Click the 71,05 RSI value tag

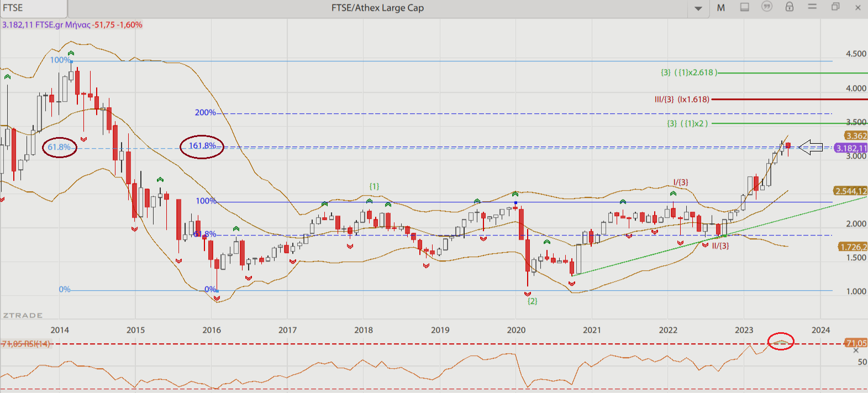coord(856,343)
